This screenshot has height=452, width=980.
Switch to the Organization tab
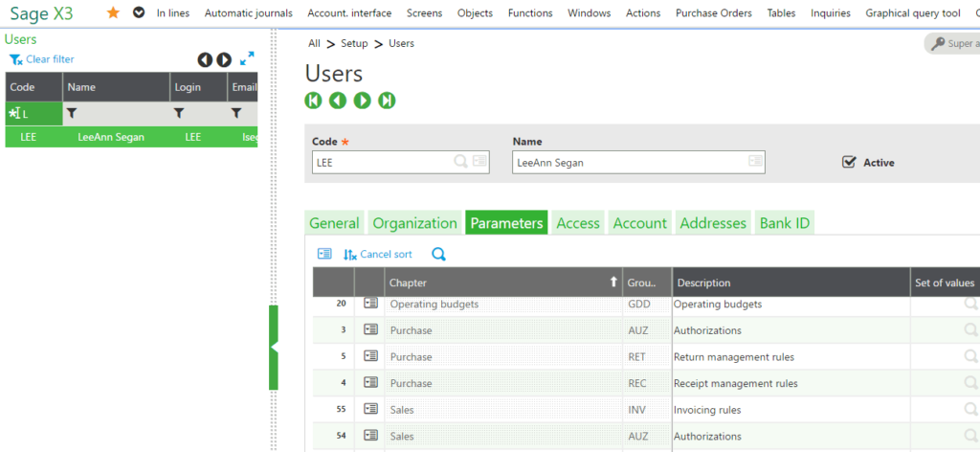(415, 223)
